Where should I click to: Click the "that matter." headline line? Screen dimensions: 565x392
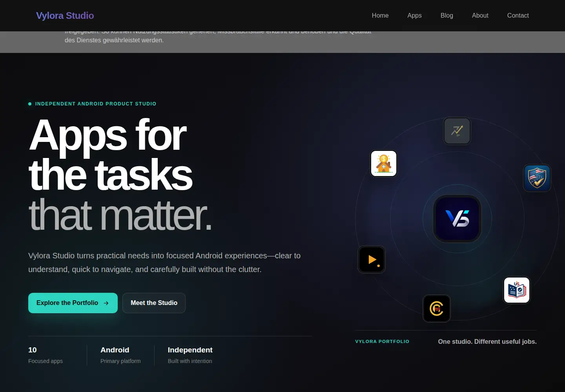[x=120, y=214]
